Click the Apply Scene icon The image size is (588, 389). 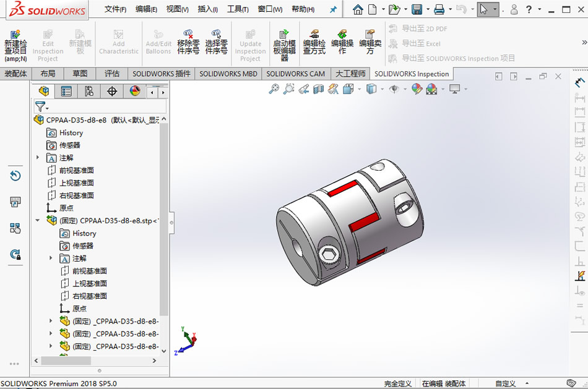point(431,89)
